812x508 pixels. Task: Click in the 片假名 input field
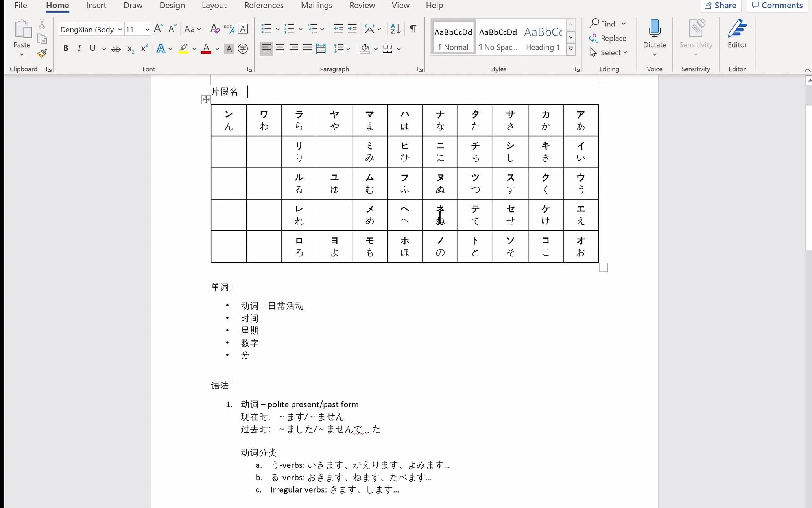[248, 91]
